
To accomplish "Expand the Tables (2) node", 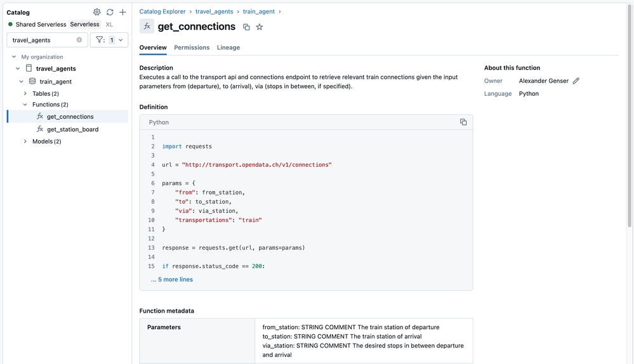I will point(25,94).
